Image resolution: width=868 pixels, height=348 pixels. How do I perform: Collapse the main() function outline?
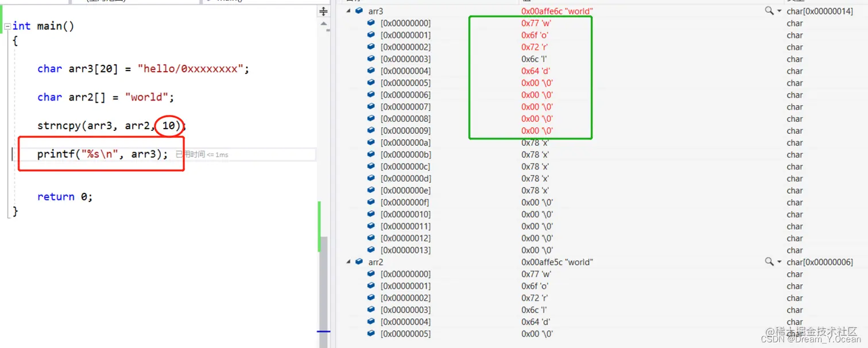[x=8, y=26]
